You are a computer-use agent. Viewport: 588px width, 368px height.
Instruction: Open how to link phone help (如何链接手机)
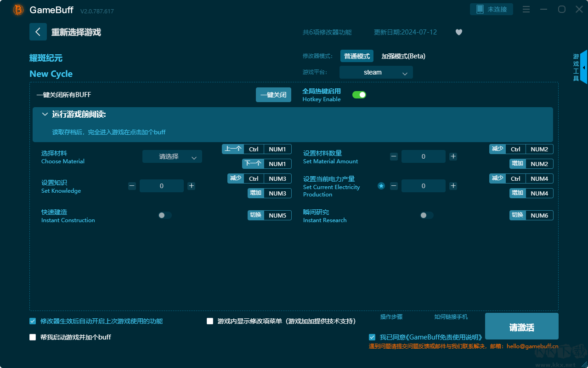click(x=451, y=317)
